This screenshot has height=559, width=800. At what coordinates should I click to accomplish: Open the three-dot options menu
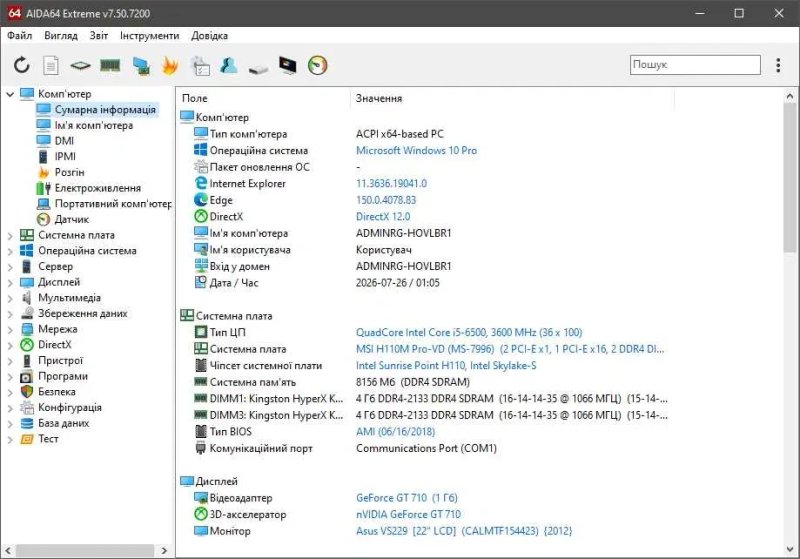pos(778,65)
